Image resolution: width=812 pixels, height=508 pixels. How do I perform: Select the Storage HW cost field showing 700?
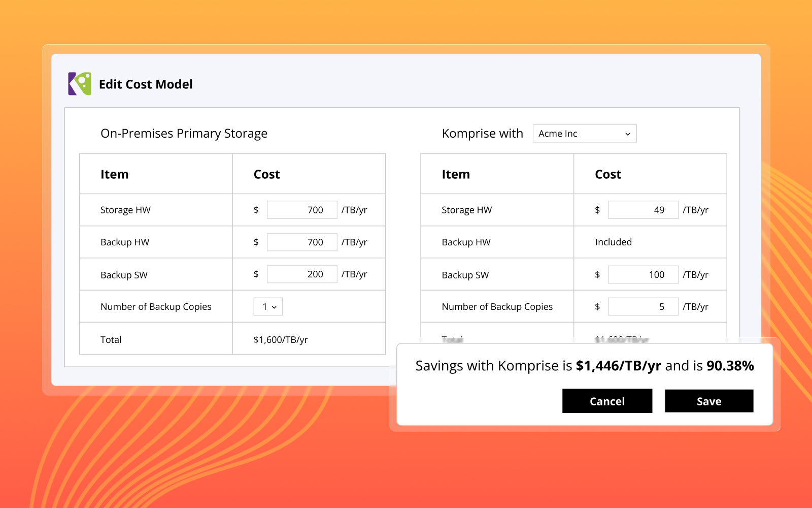point(302,209)
